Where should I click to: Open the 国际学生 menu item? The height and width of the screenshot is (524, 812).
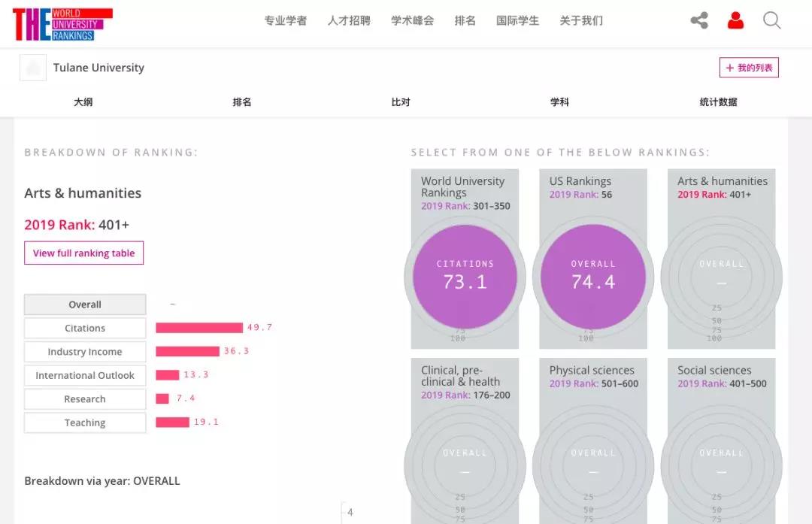tap(517, 21)
